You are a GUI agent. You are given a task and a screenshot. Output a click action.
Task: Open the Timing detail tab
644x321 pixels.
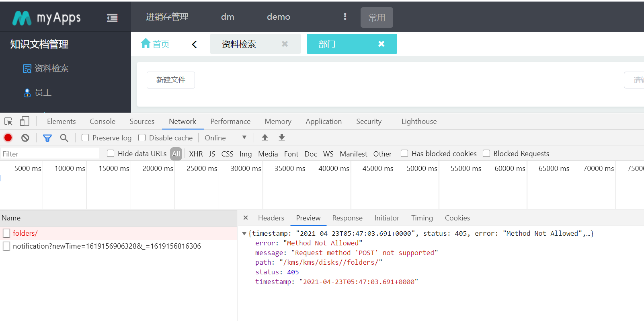[422, 218]
